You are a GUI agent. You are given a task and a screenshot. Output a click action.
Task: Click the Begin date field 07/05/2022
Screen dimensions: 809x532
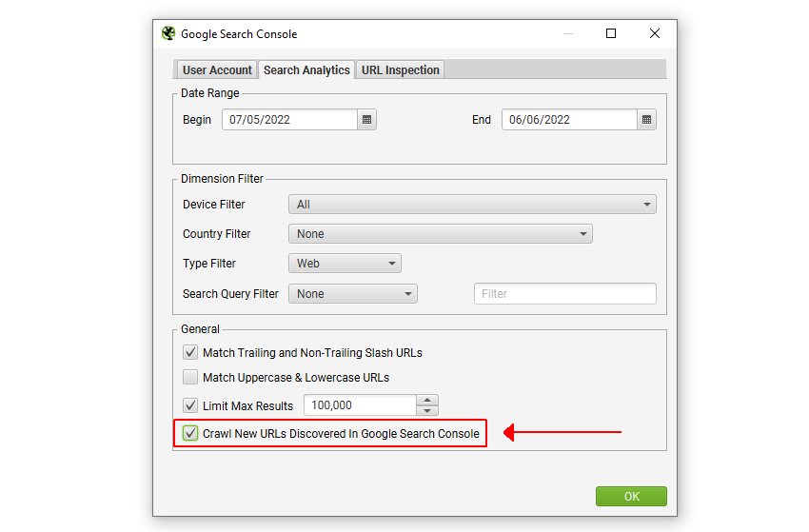(x=290, y=120)
